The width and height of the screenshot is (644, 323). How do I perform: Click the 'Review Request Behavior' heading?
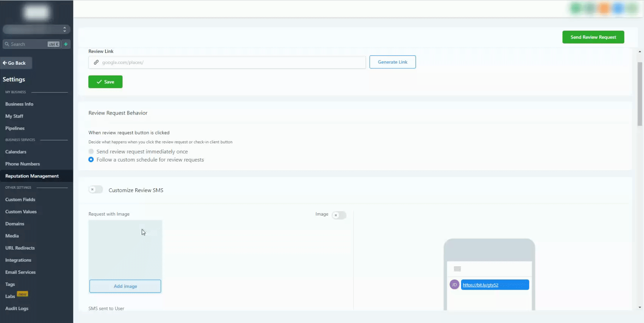pyautogui.click(x=118, y=113)
